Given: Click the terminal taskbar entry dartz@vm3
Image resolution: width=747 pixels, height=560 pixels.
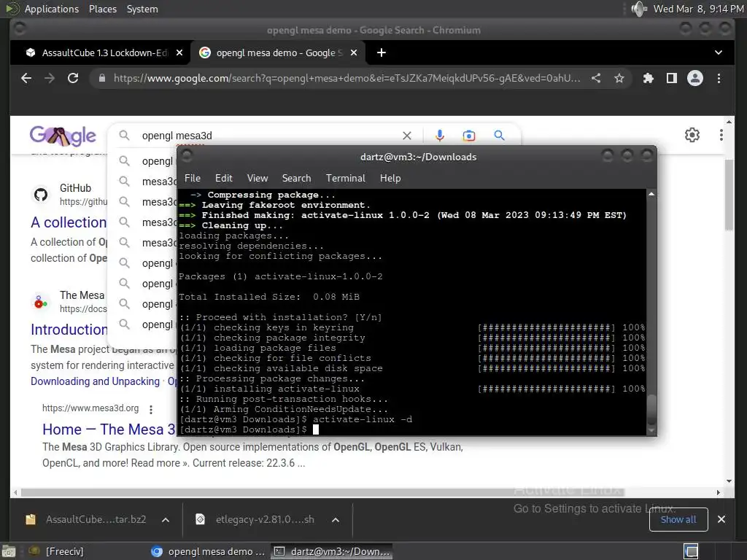Looking at the screenshot, I should pyautogui.click(x=332, y=551).
